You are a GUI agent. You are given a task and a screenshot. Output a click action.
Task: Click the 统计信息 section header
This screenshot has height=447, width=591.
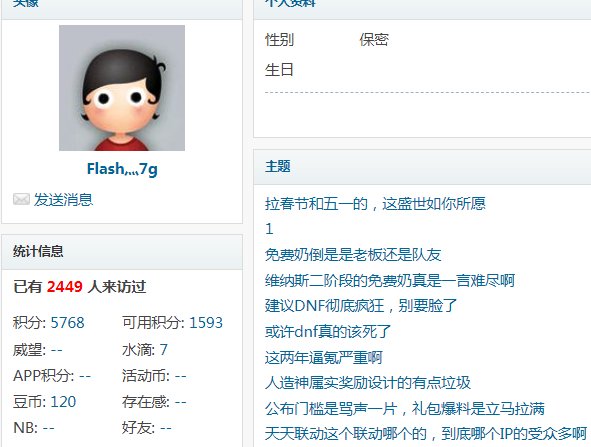point(38,251)
